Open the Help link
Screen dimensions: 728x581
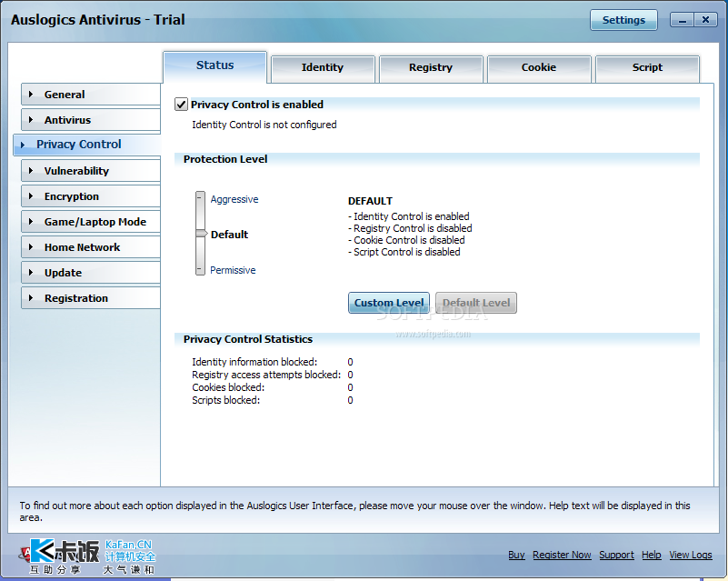coord(652,555)
